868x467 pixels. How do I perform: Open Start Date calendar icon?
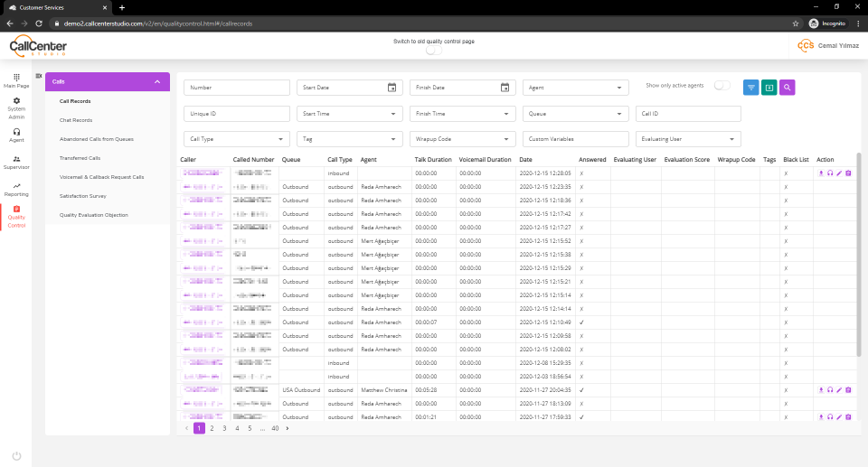392,88
